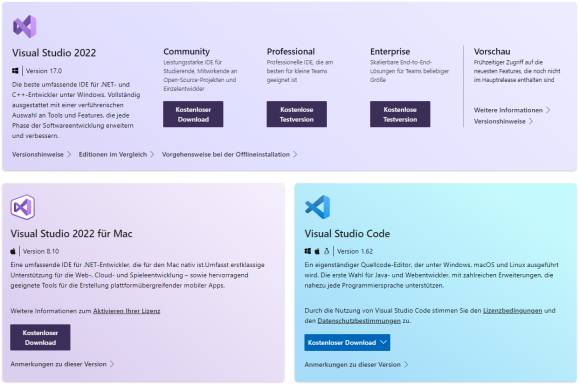Expand the VS Code Kostenloser Download dropdown arrow
580x384 pixels.
click(x=384, y=343)
